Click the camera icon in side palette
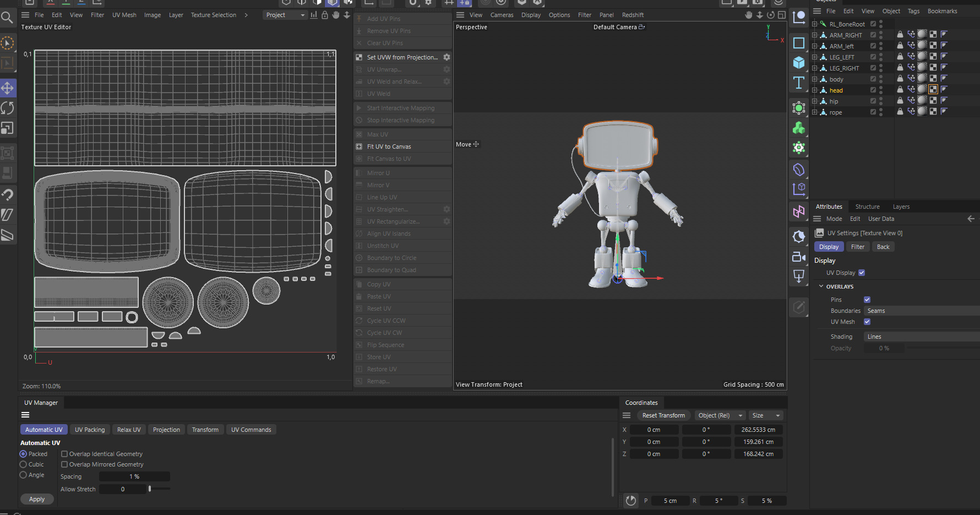 (x=799, y=257)
